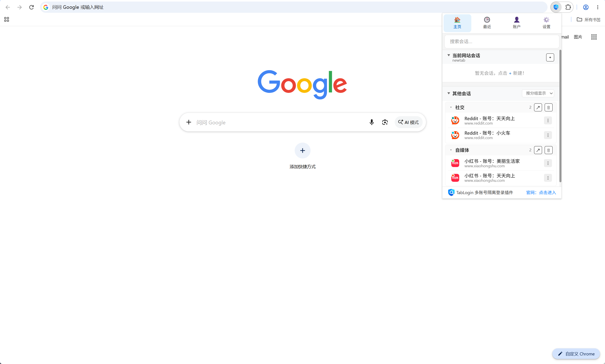This screenshot has height=364, width=605.
Task: Switch to 设置 tab
Action: [x=546, y=23]
